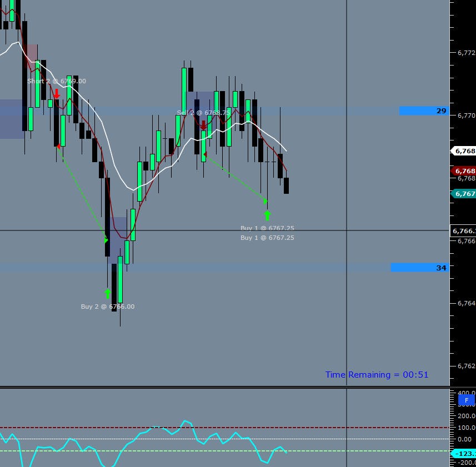Click the 6,764 price axis label

tap(467, 303)
